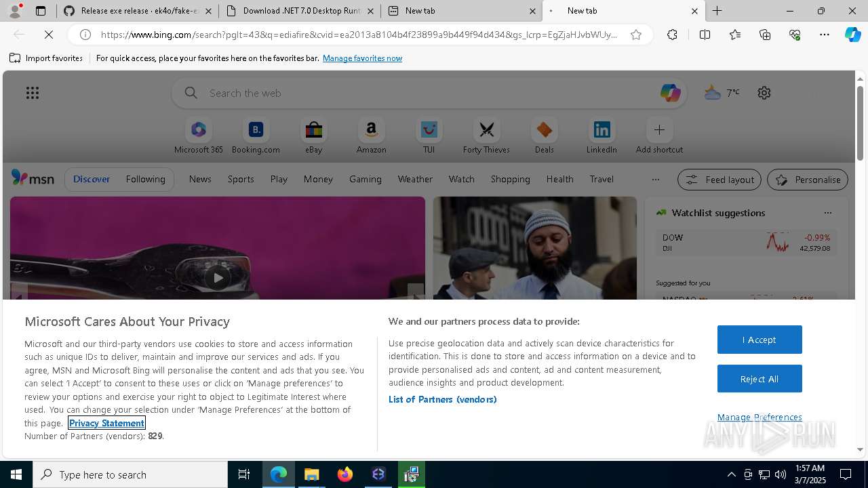The image size is (868, 488).
Task: Close the GitHub release tab
Action: (x=208, y=11)
